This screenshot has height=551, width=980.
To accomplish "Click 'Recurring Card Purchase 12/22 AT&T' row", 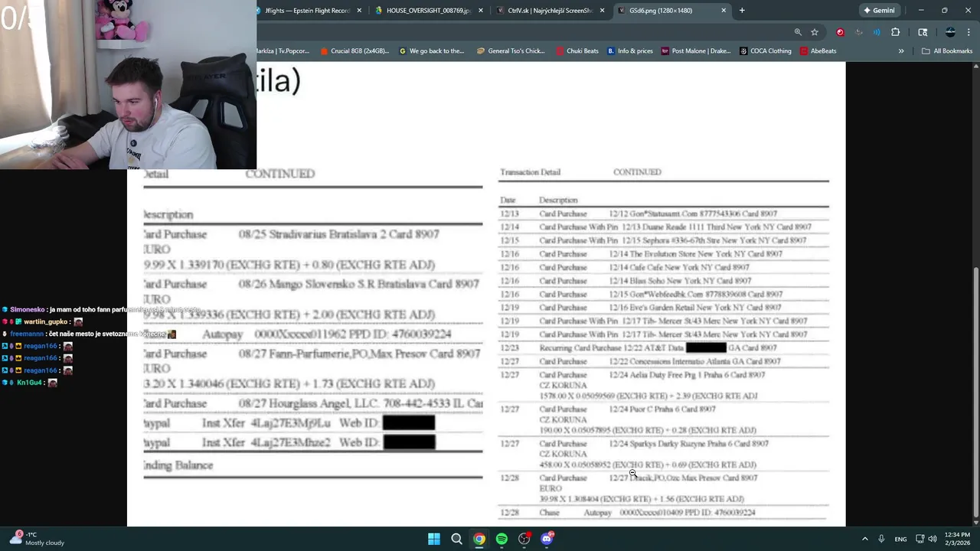I will [x=663, y=347].
